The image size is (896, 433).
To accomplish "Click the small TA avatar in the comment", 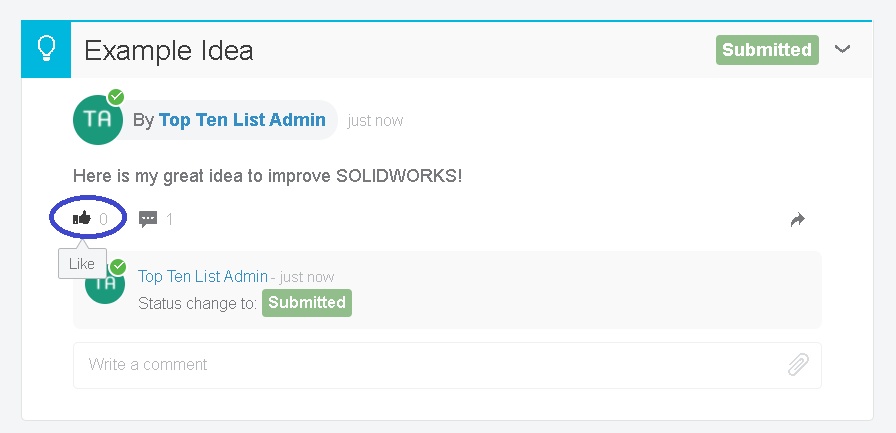I will coord(102,284).
